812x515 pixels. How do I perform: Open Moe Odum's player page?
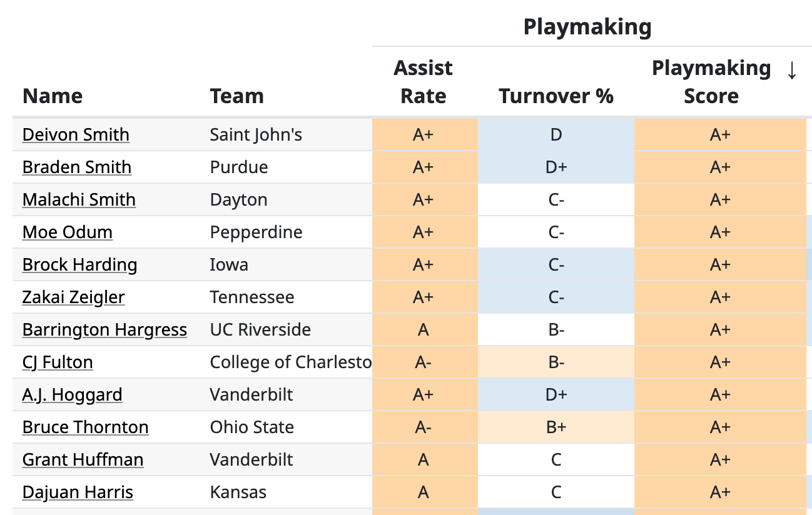[67, 232]
